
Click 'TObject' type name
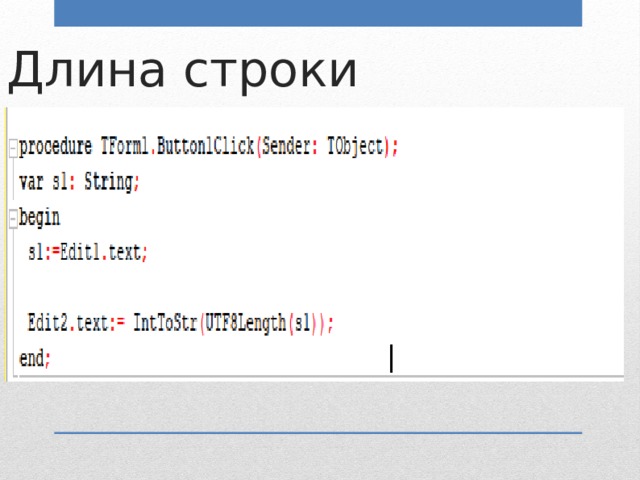pyautogui.click(x=356, y=147)
